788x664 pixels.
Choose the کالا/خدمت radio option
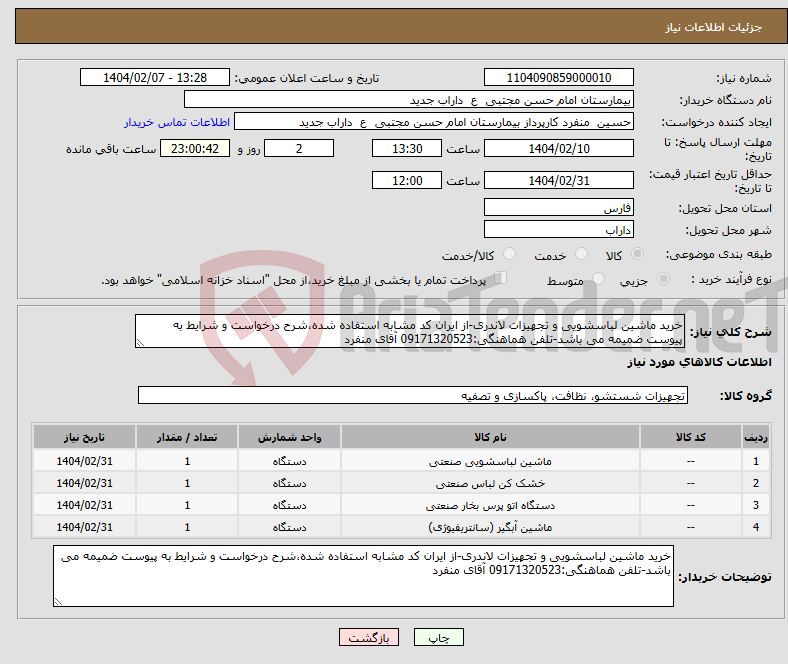(509, 256)
